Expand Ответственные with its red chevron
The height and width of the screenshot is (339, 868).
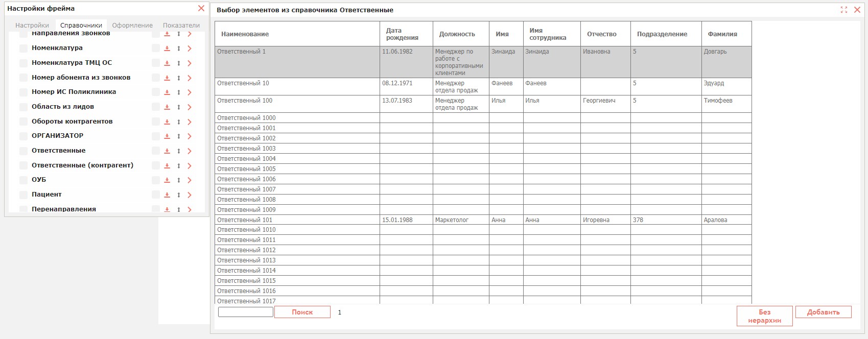(190, 151)
